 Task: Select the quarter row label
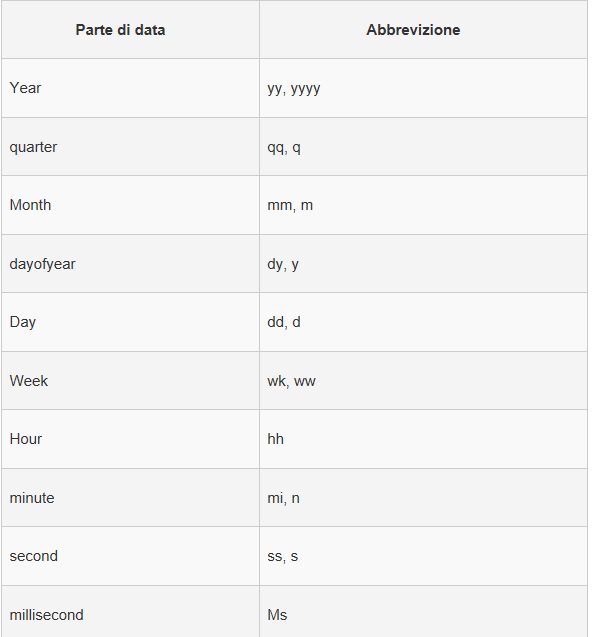(33, 147)
